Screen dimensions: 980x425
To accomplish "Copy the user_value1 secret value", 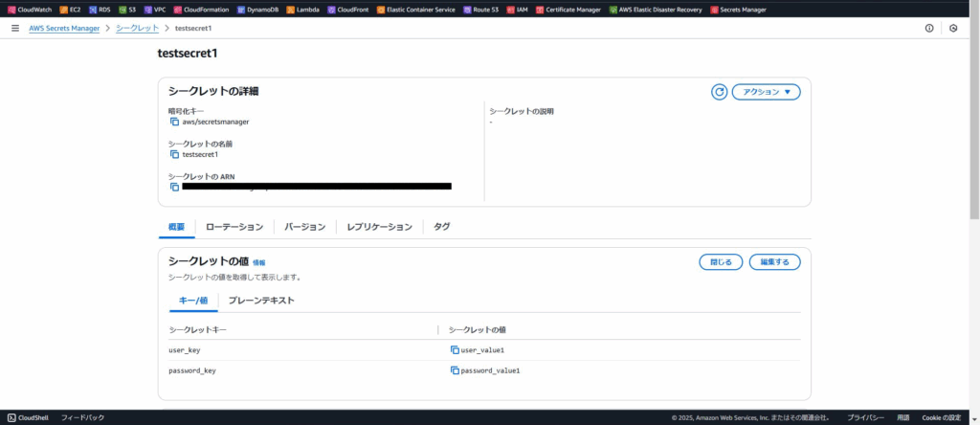I will click(x=455, y=350).
